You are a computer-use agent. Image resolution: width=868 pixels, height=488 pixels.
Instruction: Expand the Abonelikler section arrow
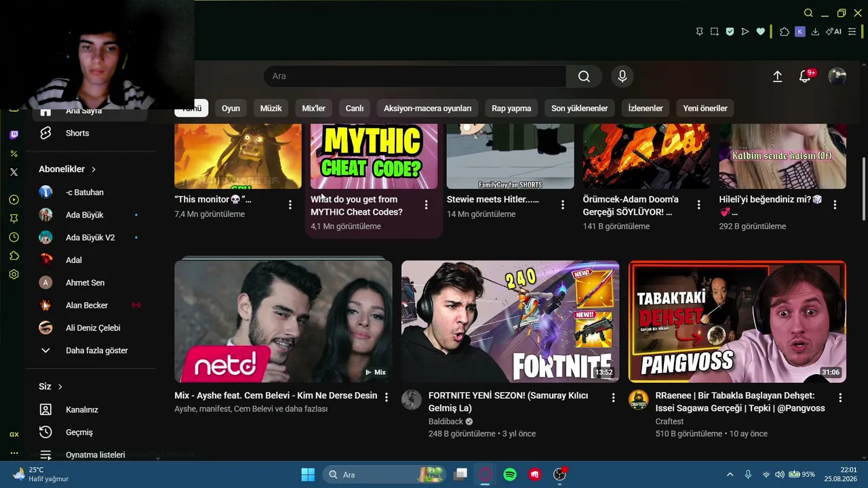pos(94,169)
